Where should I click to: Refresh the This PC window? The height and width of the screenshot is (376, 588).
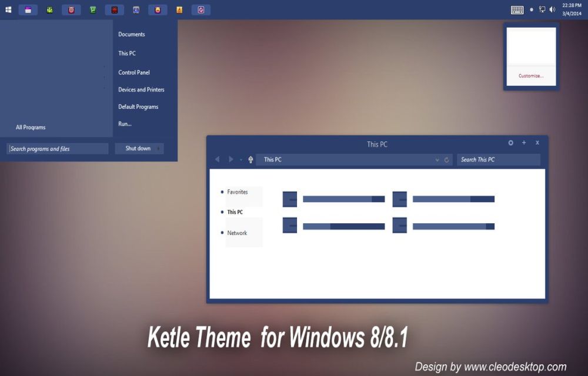[x=447, y=160]
